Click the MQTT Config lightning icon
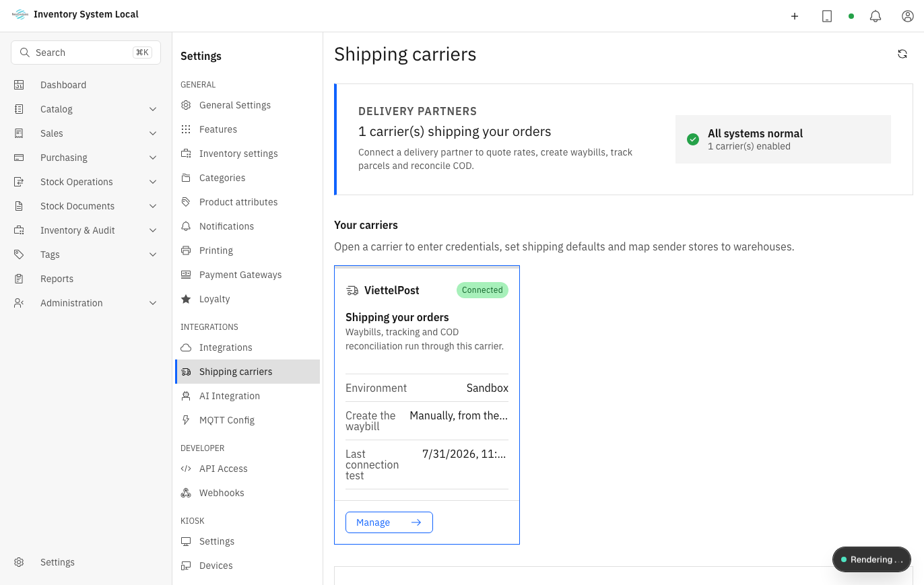The height and width of the screenshot is (585, 924). (186, 420)
